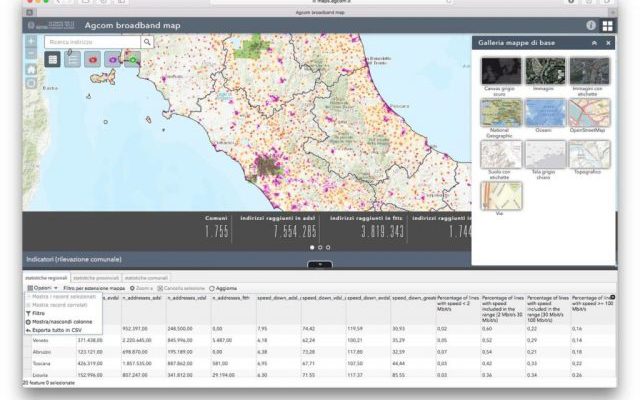Screen dimensions: 640x400
Task: Select first indicator page dot
Action: (312, 247)
